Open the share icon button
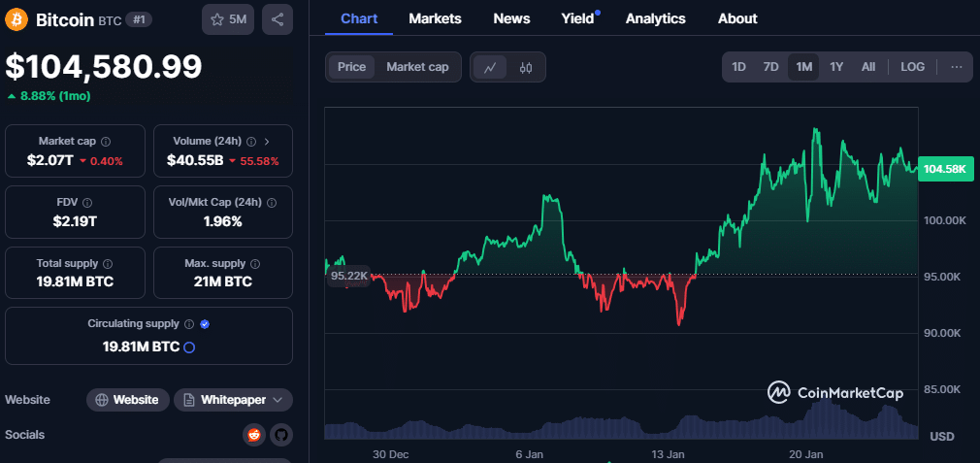Image resolution: width=980 pixels, height=463 pixels. point(278,19)
